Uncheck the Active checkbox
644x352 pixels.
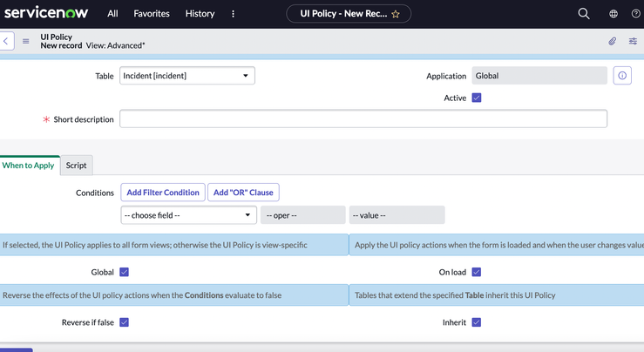tap(477, 98)
